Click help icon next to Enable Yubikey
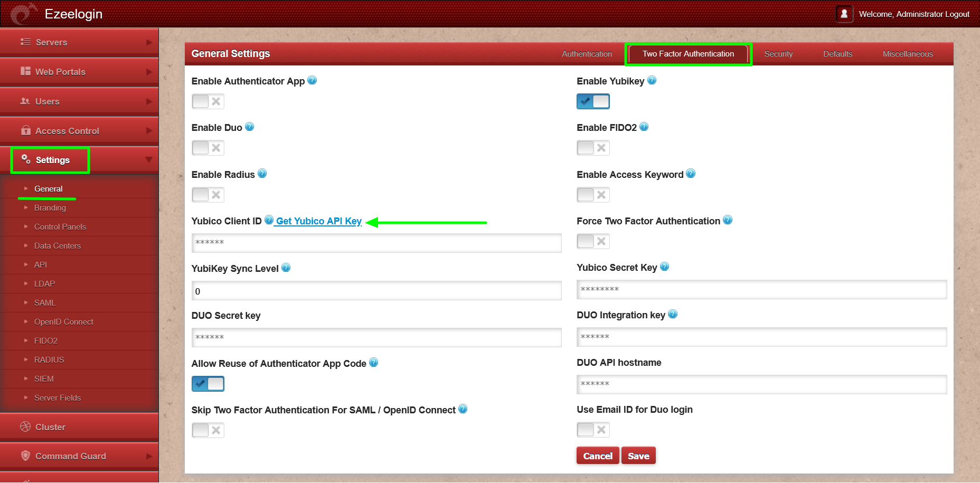 click(x=652, y=80)
